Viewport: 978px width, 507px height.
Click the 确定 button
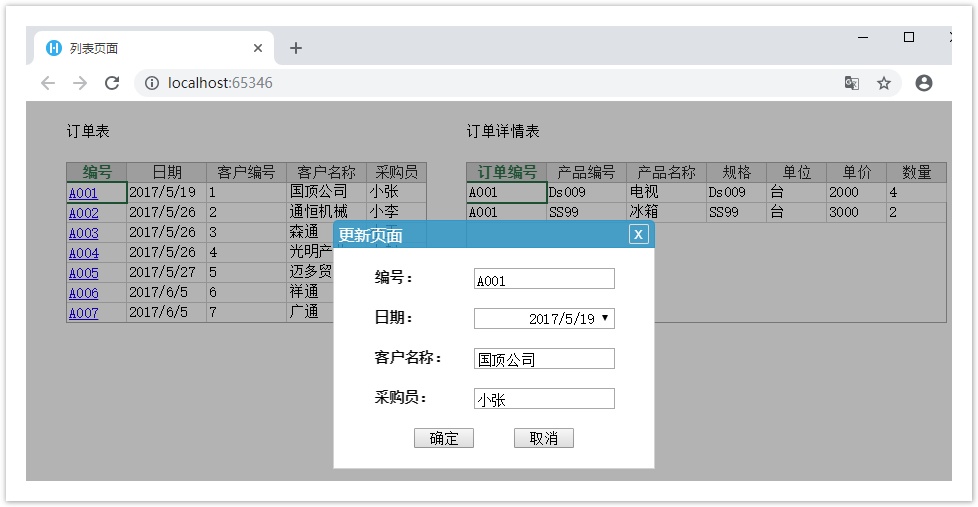pyautogui.click(x=443, y=438)
